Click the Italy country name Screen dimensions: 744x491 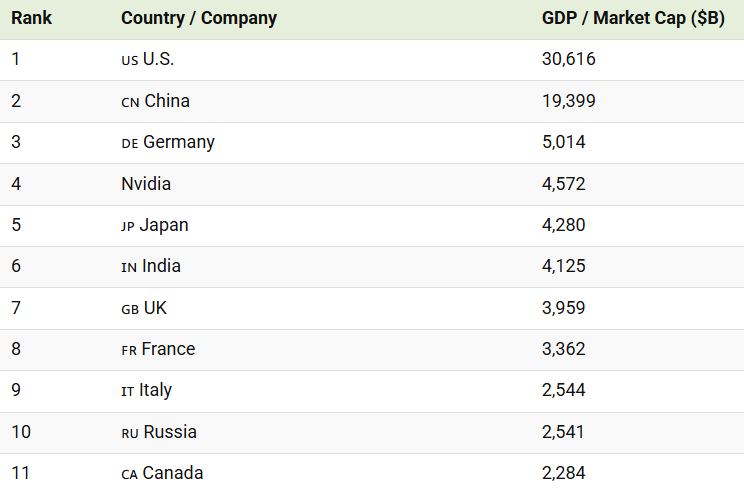click(x=156, y=390)
